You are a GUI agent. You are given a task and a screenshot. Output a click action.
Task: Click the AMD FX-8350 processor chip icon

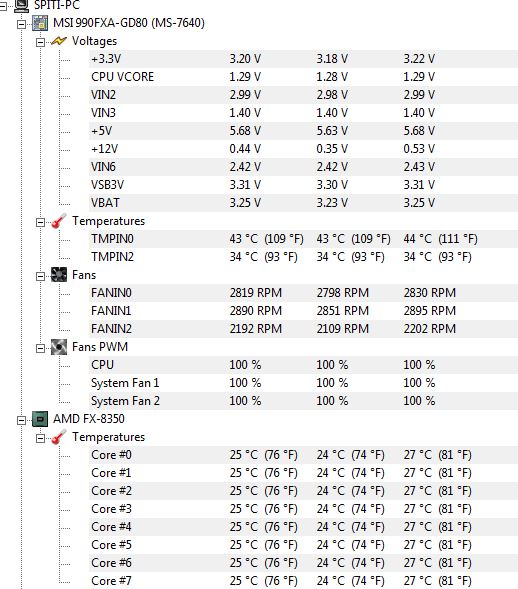(40, 419)
